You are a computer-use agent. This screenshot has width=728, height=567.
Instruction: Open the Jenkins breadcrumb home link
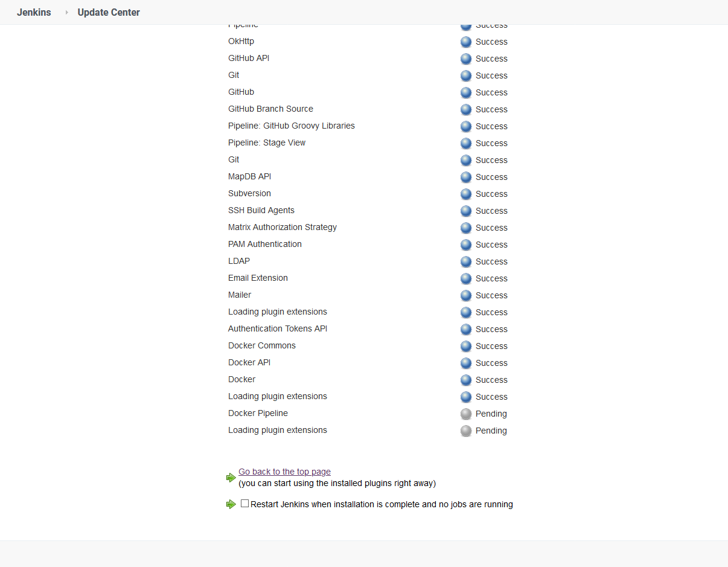coord(34,12)
